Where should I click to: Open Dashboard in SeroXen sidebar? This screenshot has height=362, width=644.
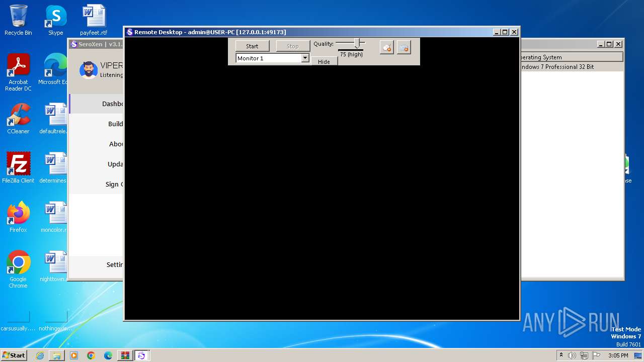(x=97, y=104)
